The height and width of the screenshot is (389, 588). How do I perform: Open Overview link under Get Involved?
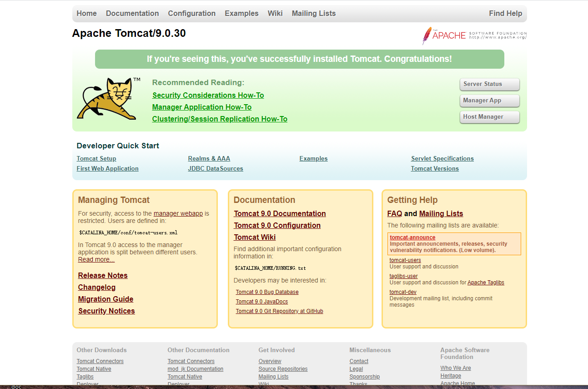click(270, 361)
